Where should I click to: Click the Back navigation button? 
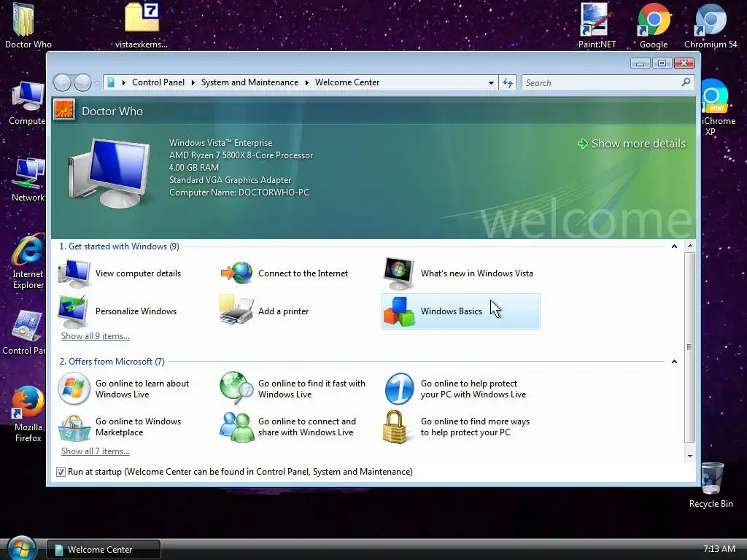[63, 83]
